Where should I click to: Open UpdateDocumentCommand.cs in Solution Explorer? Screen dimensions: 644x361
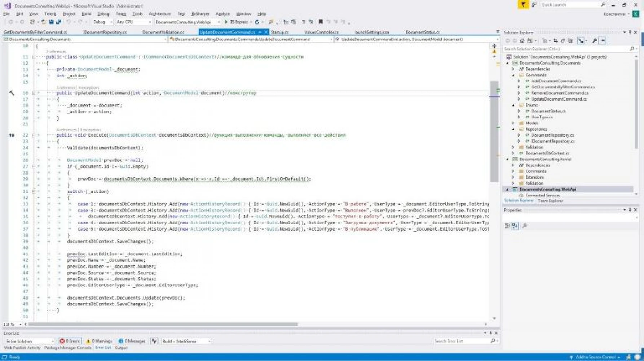coord(559,99)
